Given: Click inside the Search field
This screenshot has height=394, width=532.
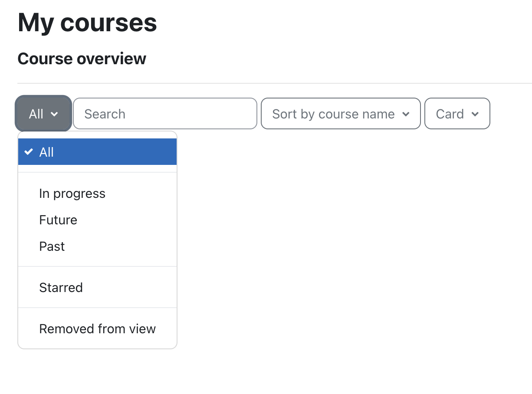Looking at the screenshot, I should click(x=165, y=114).
